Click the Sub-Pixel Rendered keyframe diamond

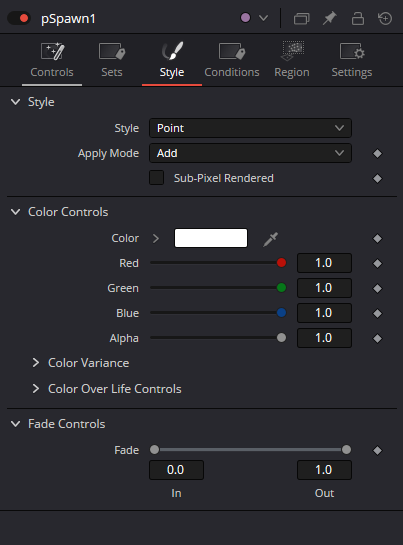pyautogui.click(x=377, y=179)
